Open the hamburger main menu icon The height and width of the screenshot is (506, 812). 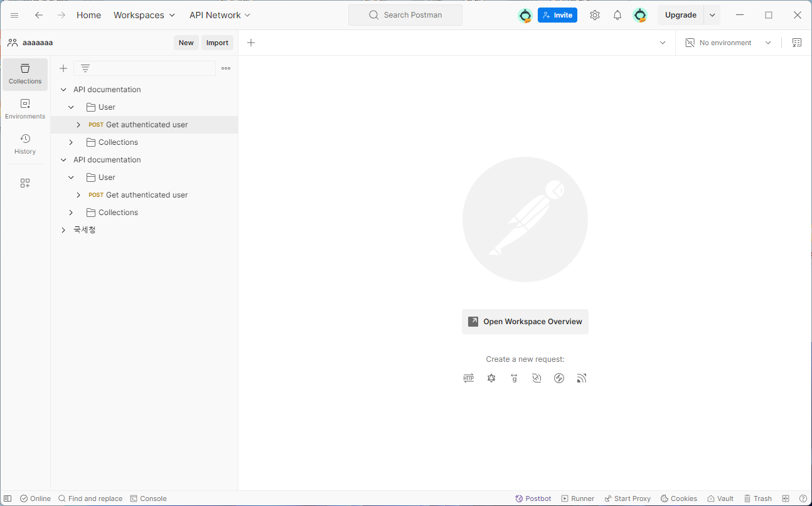click(x=14, y=15)
